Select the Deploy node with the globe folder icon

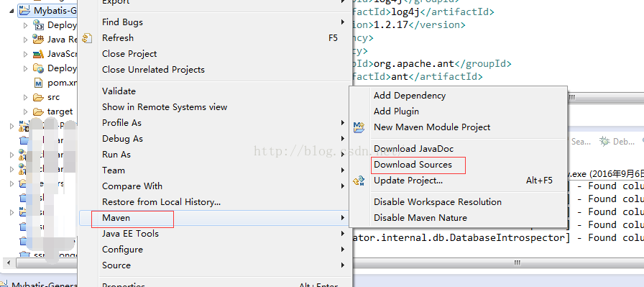click(x=38, y=68)
